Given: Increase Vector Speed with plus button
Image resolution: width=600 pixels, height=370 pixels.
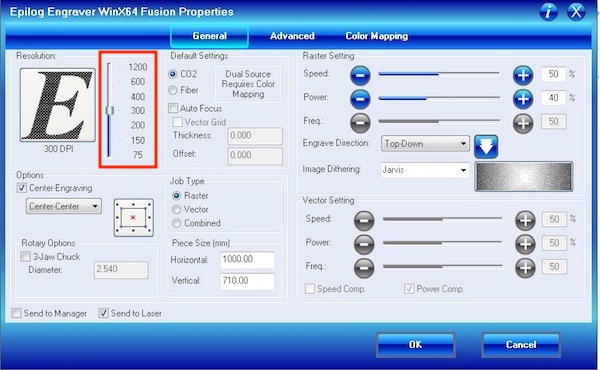Looking at the screenshot, I should pyautogui.click(x=525, y=220).
